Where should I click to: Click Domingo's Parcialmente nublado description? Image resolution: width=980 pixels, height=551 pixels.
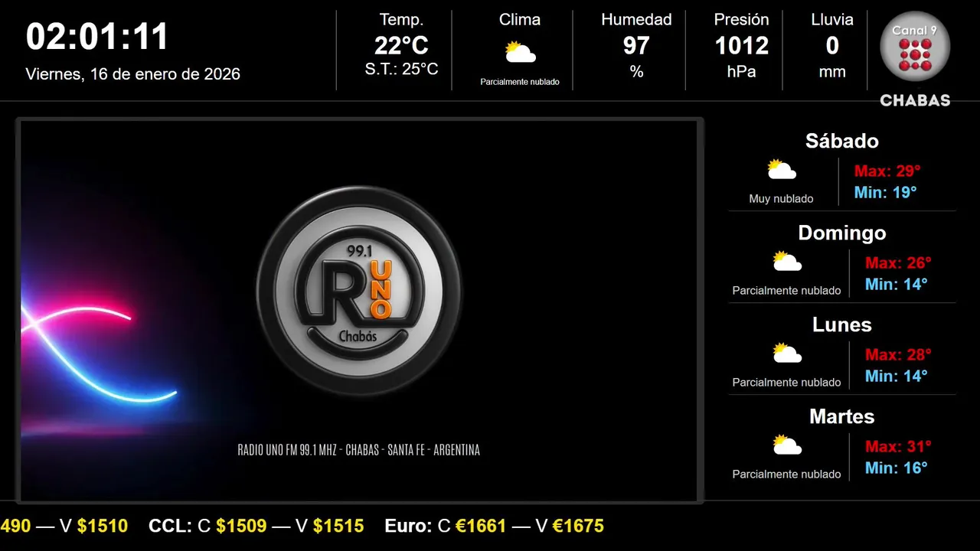[787, 291]
